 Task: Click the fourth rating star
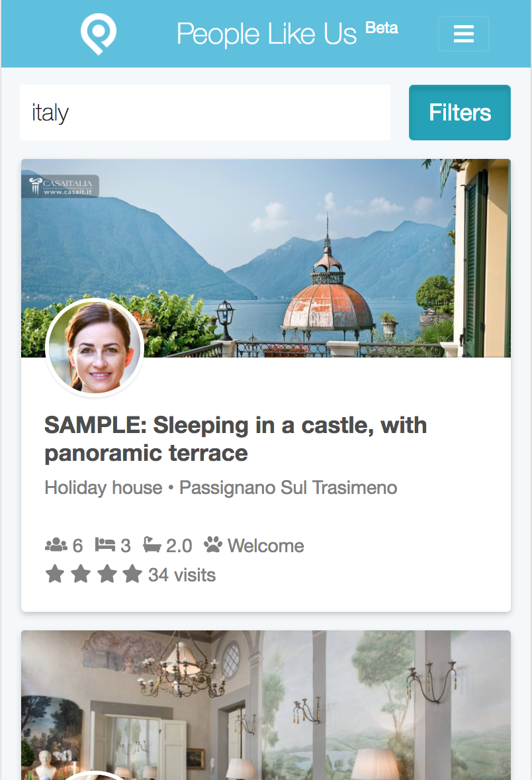click(x=133, y=574)
